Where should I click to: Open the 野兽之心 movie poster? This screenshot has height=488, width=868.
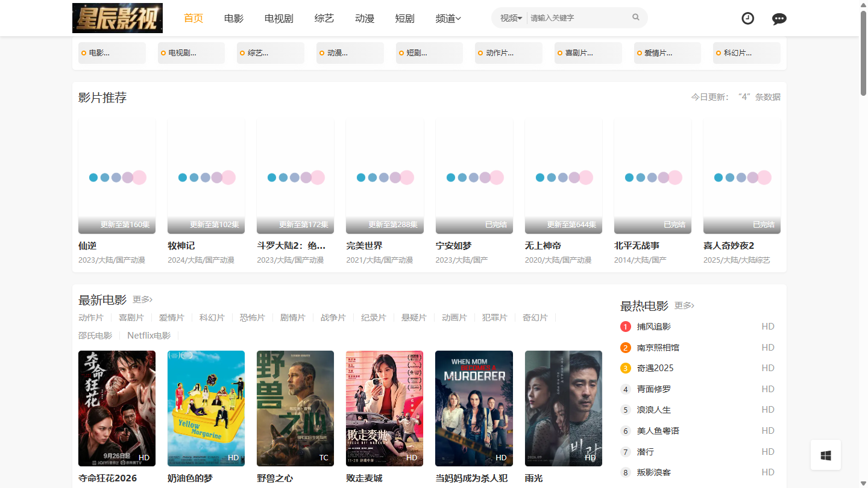(295, 408)
